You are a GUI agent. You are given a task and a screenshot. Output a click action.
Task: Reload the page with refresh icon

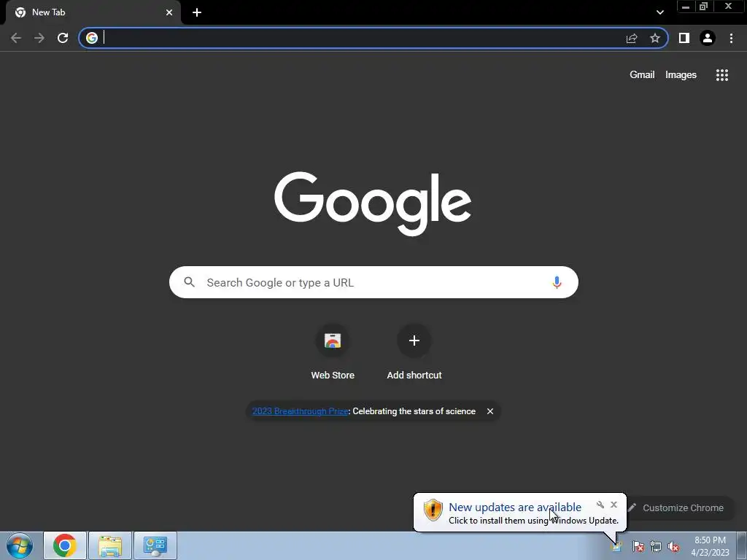pos(63,38)
